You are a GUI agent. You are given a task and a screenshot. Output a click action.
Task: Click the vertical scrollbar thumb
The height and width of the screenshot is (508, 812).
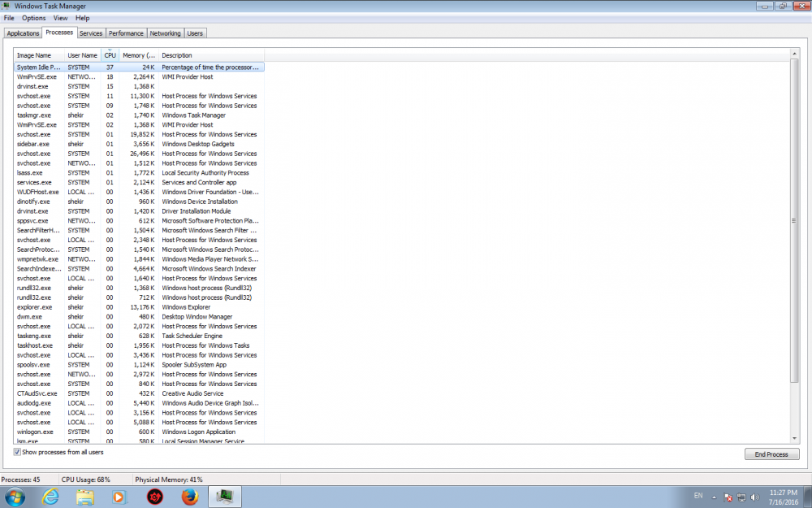coord(794,221)
